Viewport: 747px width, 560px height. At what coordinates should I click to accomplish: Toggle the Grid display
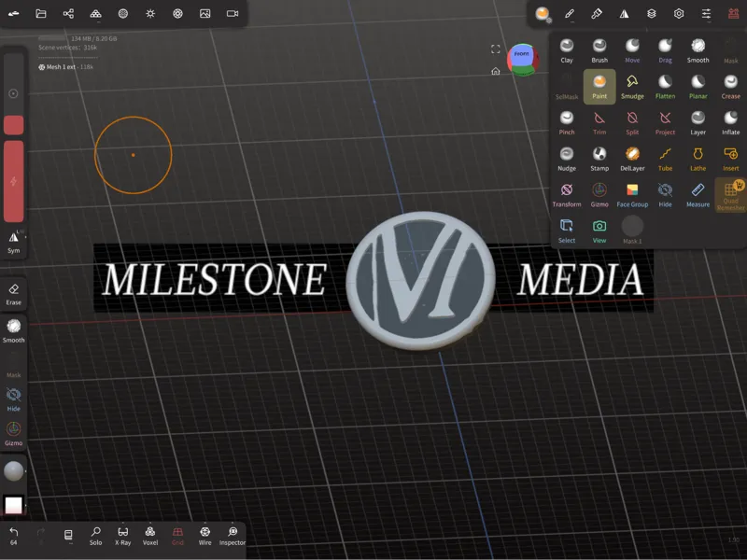(177, 536)
